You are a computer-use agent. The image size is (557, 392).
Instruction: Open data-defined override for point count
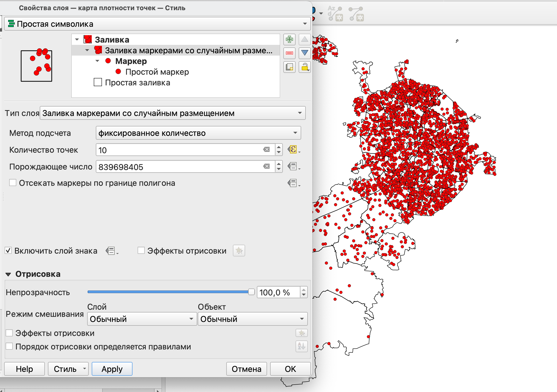click(293, 150)
